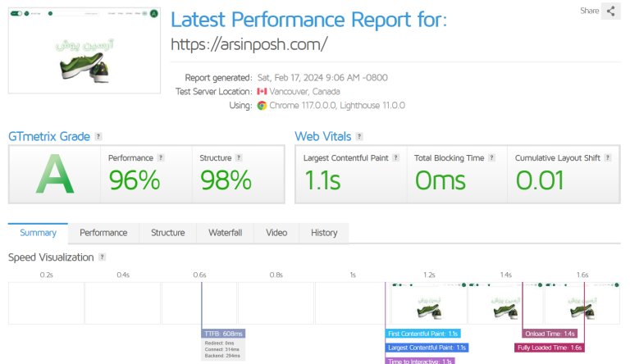The image size is (630, 364).
Task: Open the help icon beside Total Blocking Time
Action: click(492, 158)
